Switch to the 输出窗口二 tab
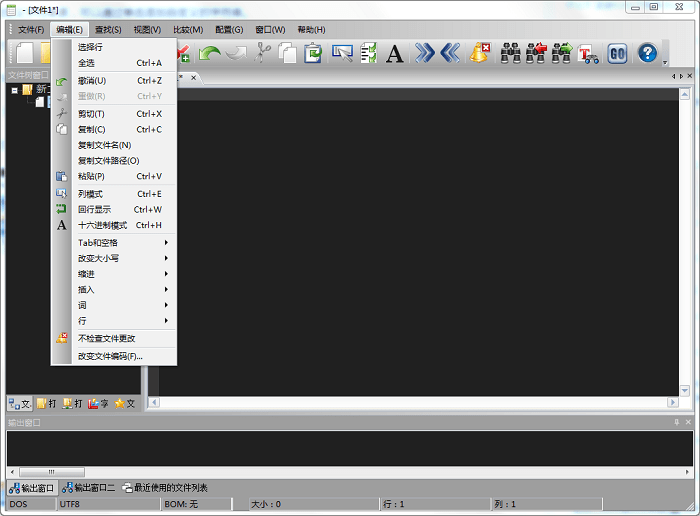The height and width of the screenshot is (516, 700). coord(88,487)
